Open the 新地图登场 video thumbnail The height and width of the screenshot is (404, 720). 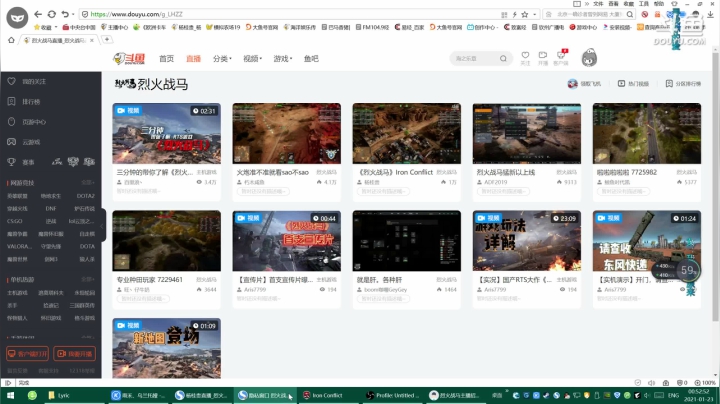pos(167,348)
